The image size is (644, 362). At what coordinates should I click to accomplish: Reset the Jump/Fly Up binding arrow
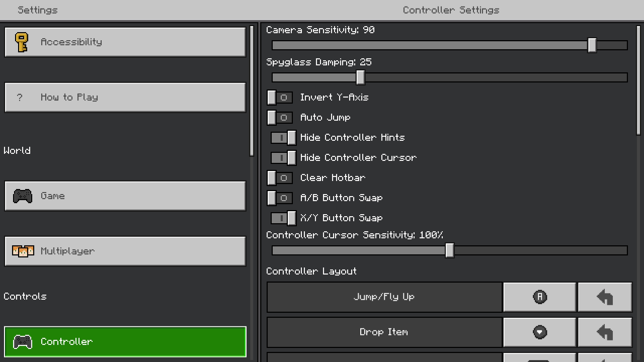(605, 297)
